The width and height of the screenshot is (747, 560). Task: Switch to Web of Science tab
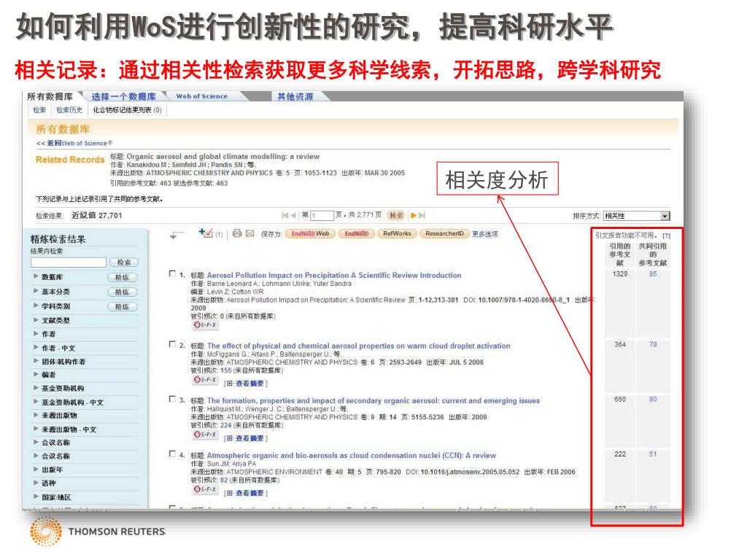(202, 96)
